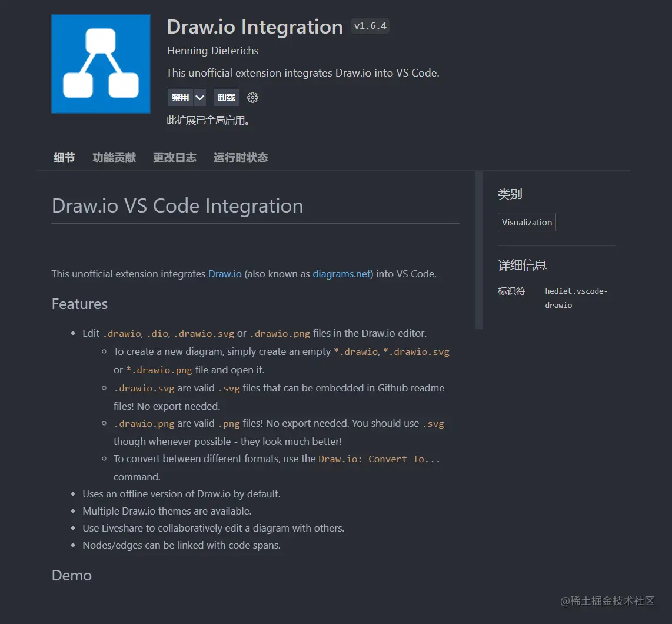Click the Draw.io Integration title
The height and width of the screenshot is (624, 672).
click(255, 26)
